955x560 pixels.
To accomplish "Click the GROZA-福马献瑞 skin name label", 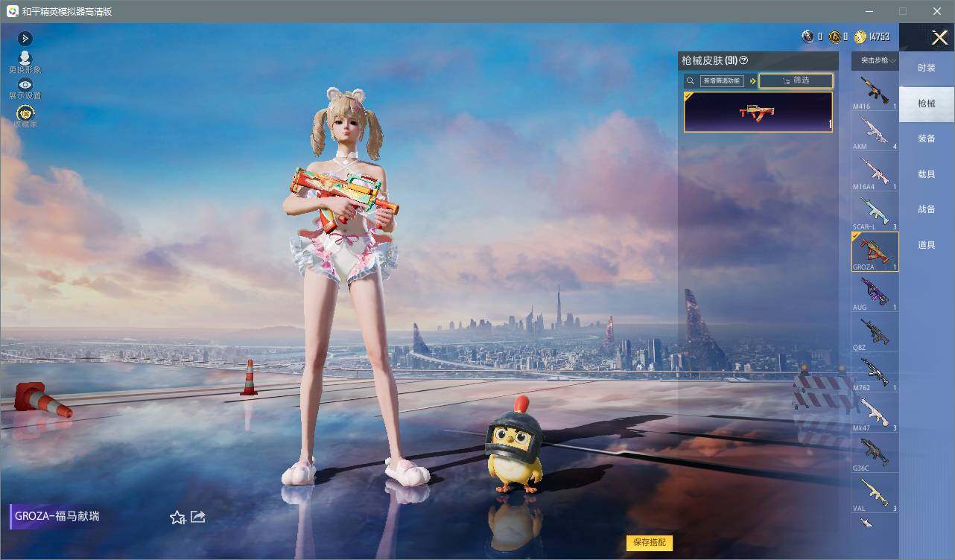I will [57, 516].
